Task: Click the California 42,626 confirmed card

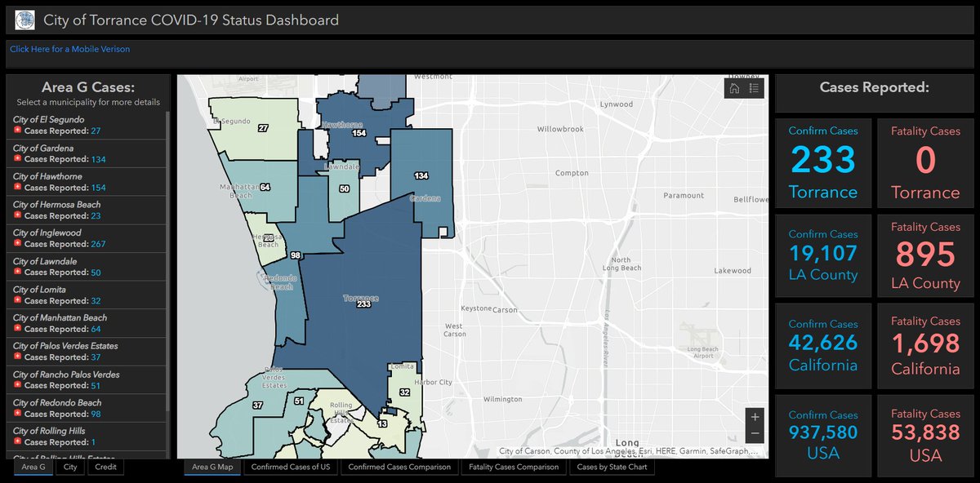Action: pos(823,347)
